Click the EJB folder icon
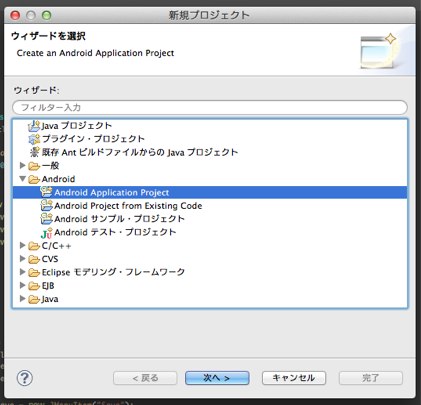 pyautogui.click(x=34, y=286)
